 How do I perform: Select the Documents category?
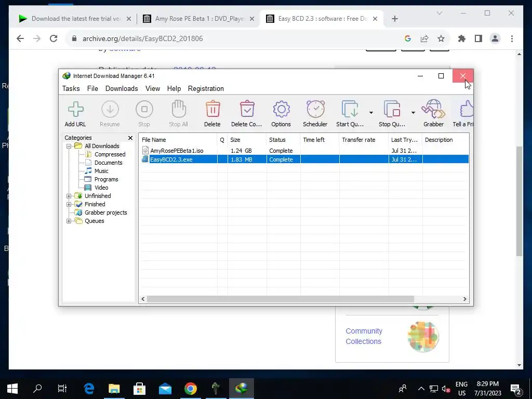click(108, 163)
